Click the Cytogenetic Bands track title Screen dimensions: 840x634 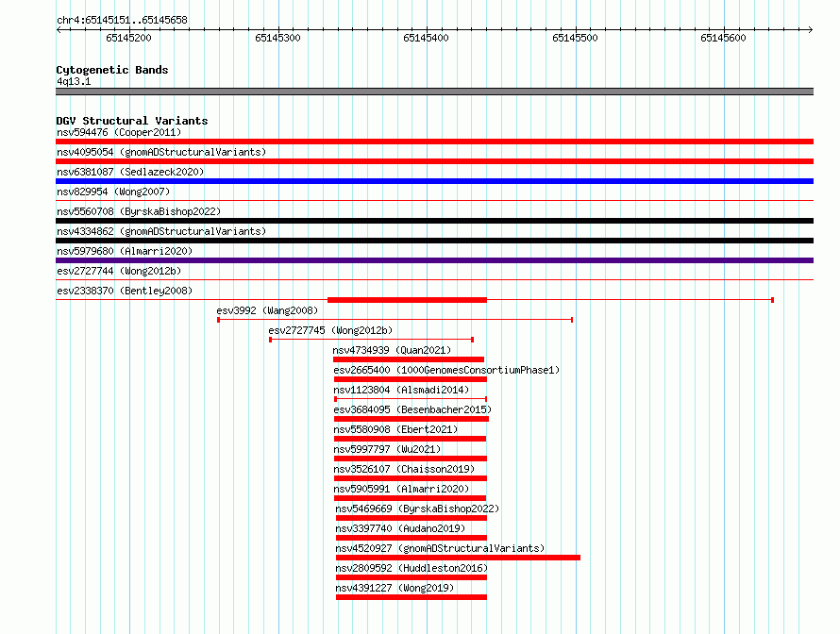point(112,70)
